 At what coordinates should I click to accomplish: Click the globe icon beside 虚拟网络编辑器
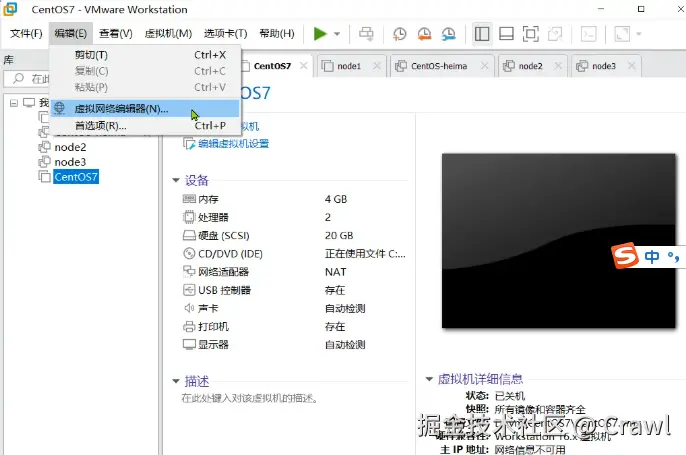tap(60, 108)
